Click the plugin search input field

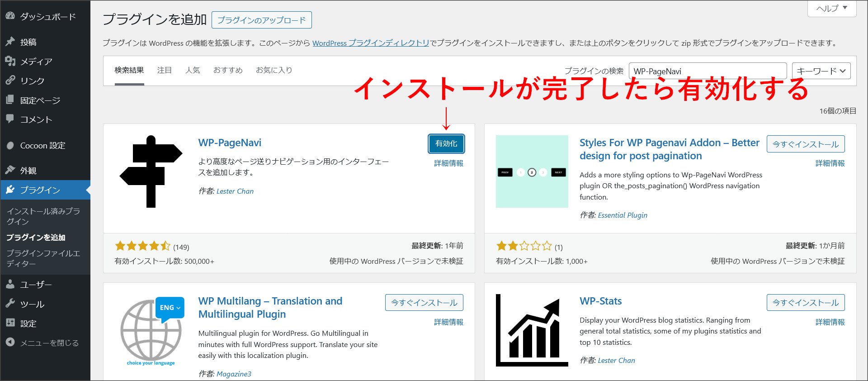coord(708,71)
